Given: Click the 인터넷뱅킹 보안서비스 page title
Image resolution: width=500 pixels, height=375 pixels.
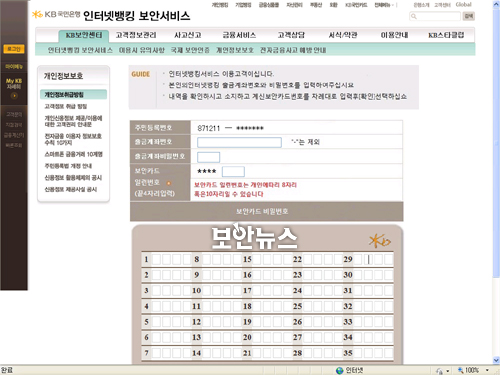Looking at the screenshot, I should (x=137, y=16).
